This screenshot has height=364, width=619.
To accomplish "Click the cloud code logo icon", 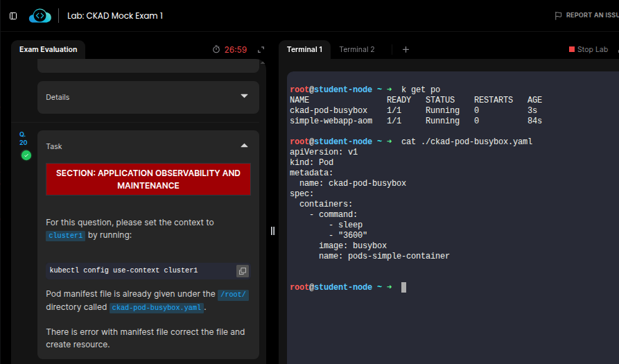I will [40, 15].
